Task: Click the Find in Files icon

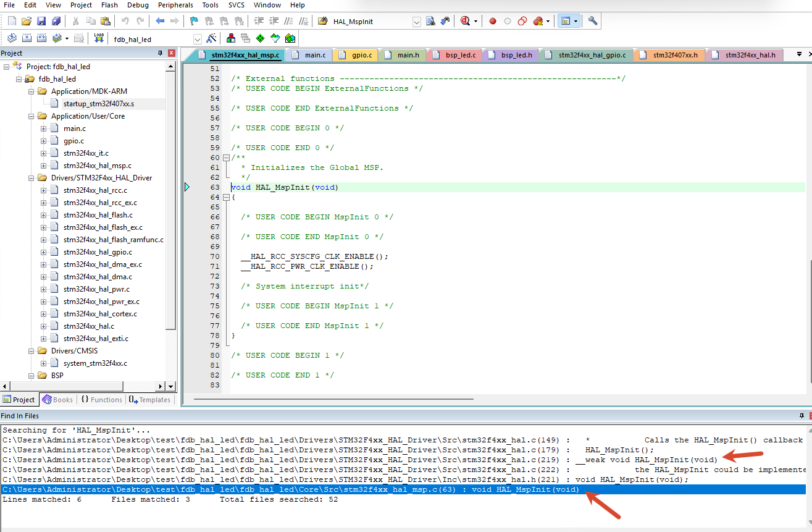Action: [x=430, y=21]
